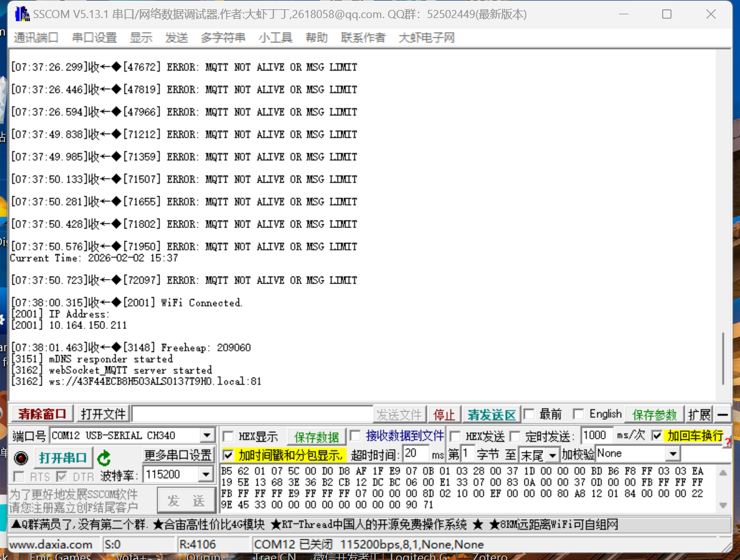This screenshot has width=740, height=560.
Task: Click the 打开串口 button
Action: 63,458
